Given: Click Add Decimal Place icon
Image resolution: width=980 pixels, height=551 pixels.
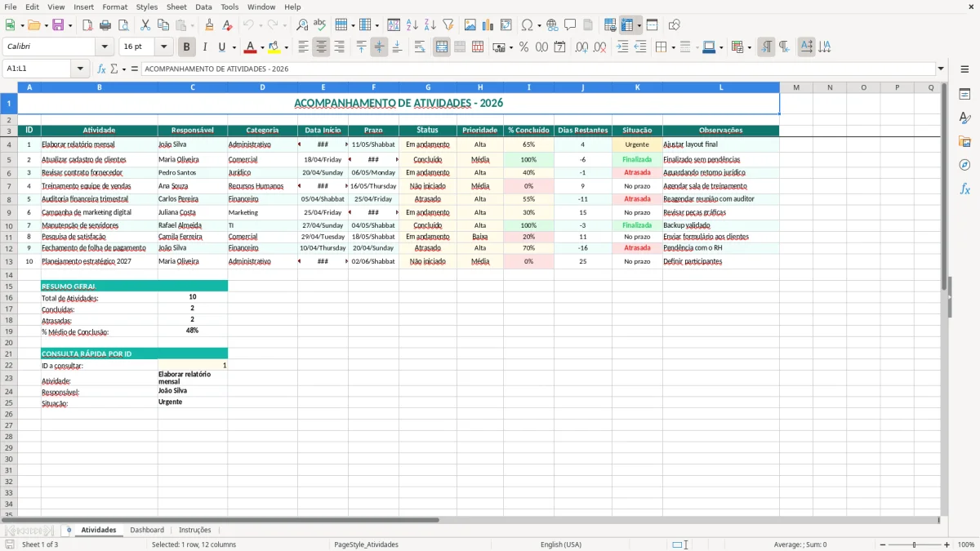Looking at the screenshot, I should coord(582,47).
